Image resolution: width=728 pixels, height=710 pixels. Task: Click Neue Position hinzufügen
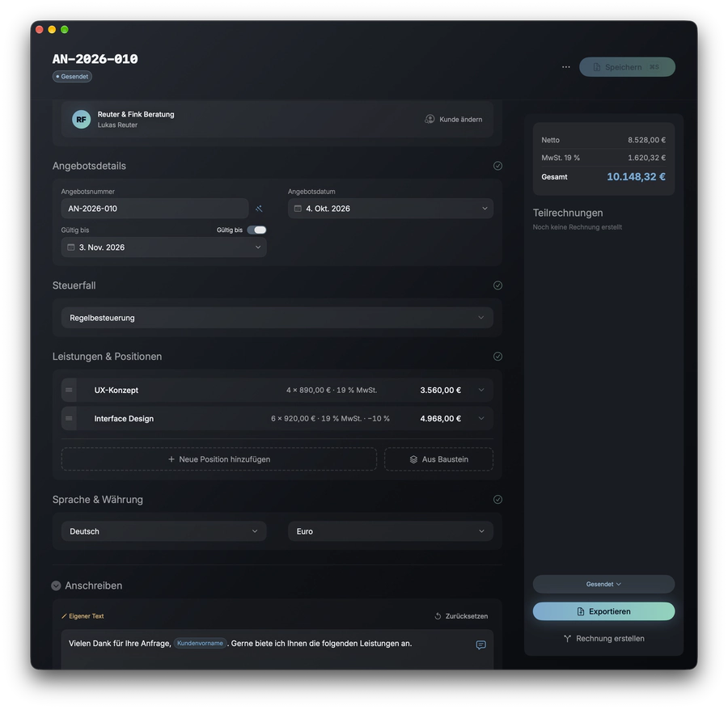[x=219, y=459]
